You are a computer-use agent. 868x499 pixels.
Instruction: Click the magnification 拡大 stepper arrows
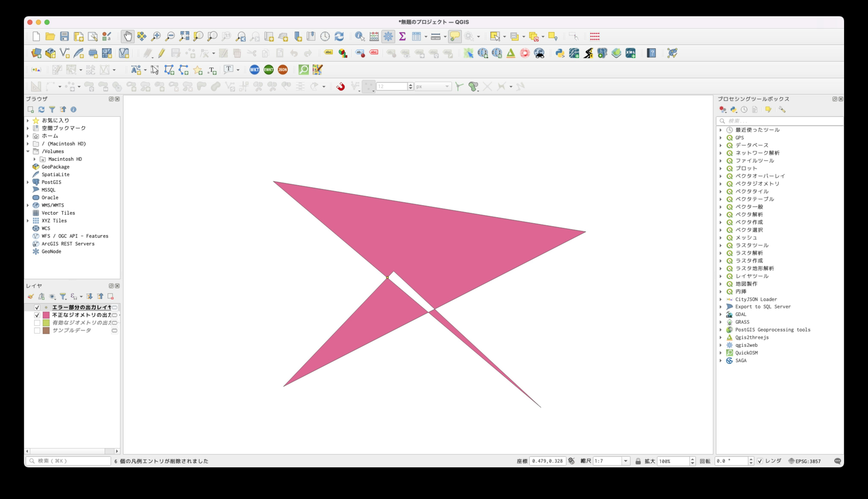pyautogui.click(x=692, y=461)
